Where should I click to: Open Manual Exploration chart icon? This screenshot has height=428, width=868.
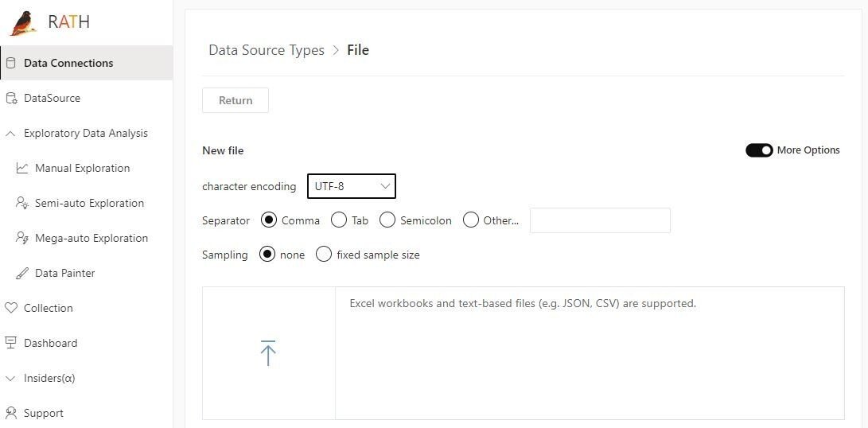[x=22, y=168]
